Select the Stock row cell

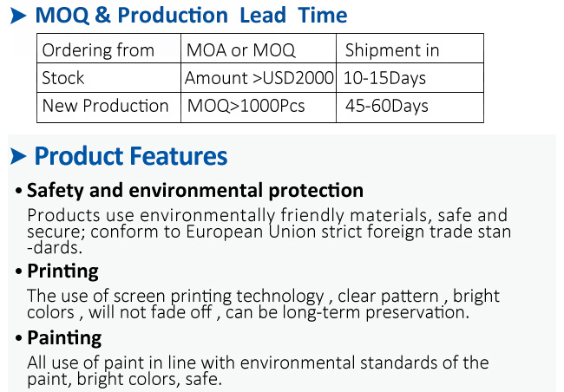coord(109,78)
